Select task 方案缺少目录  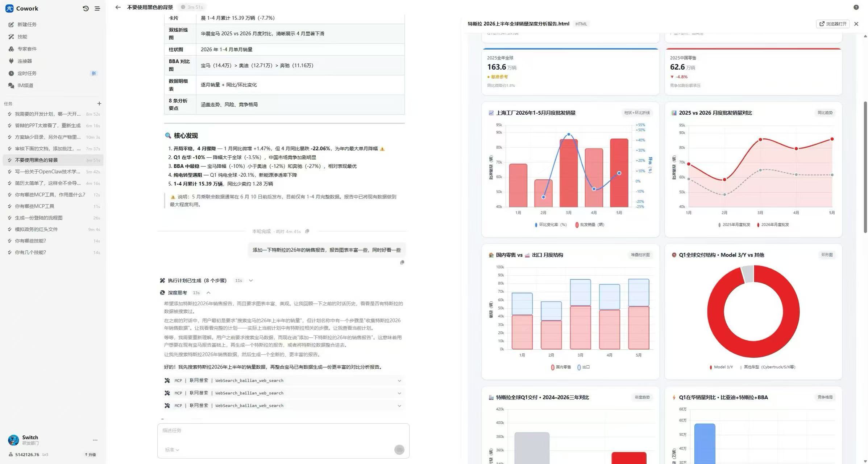[53, 137]
